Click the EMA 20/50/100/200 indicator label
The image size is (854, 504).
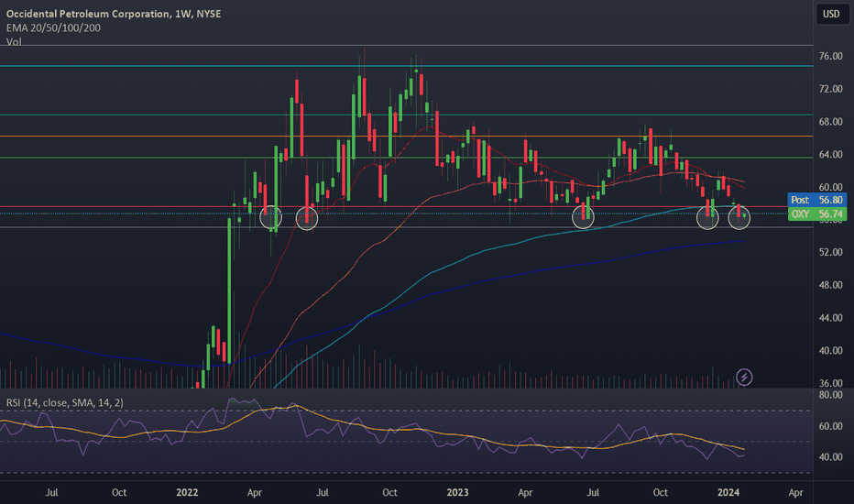pos(53,27)
